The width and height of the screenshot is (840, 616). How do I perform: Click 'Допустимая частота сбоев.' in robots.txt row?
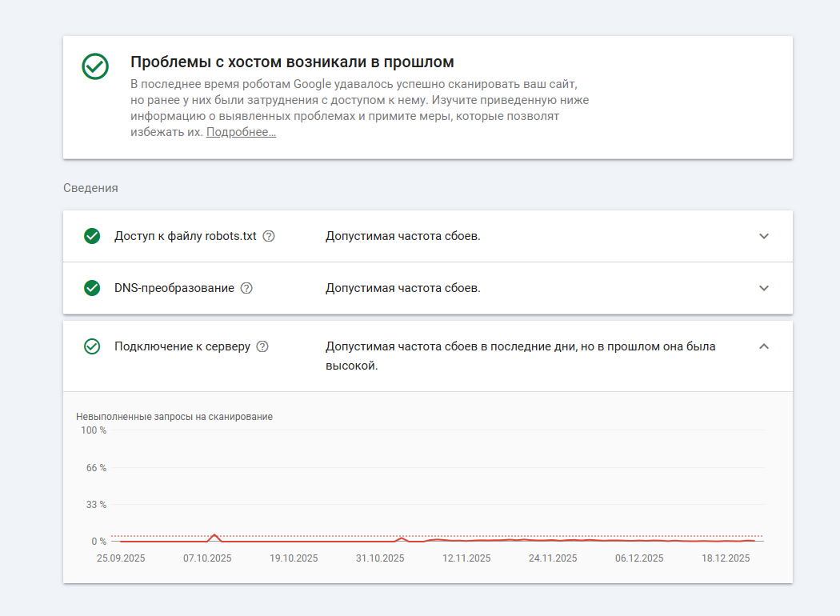[403, 236]
